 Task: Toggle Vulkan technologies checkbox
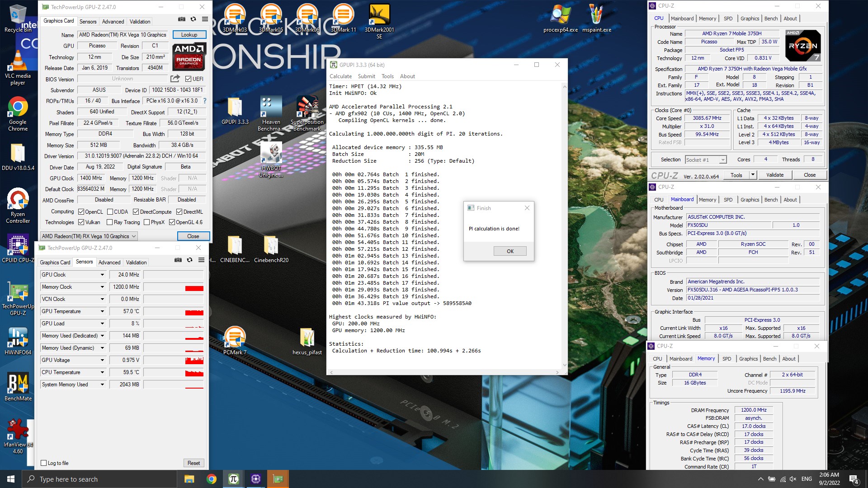[81, 222]
